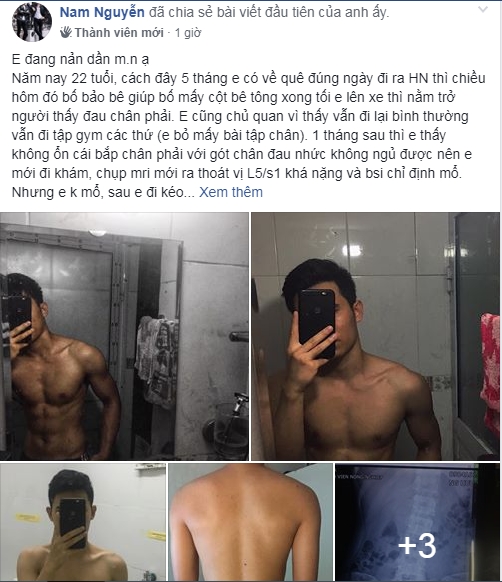Click the waving hand new member icon
Viewport: 502px width, 582px height.
pos(66,32)
